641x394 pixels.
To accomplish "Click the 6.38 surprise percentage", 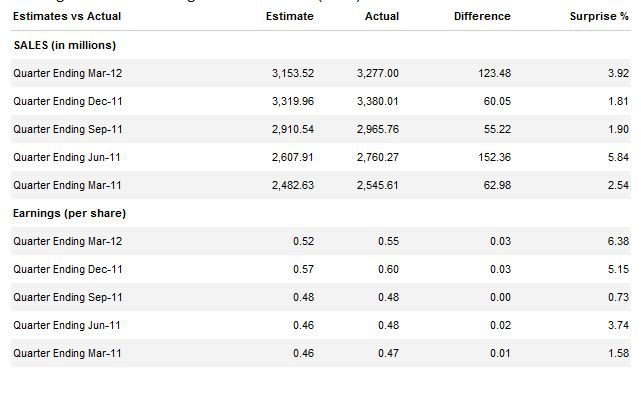I will click(x=618, y=241).
